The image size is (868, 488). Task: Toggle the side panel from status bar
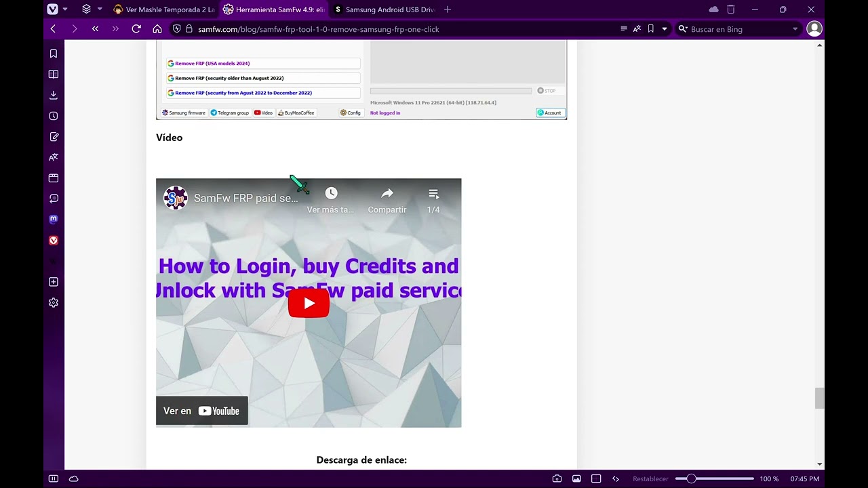54,479
